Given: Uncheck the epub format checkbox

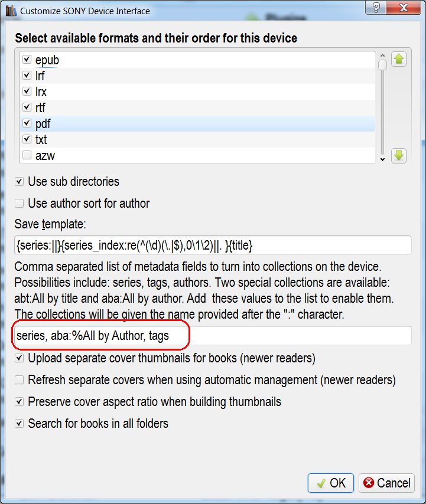Looking at the screenshot, I should click(x=27, y=59).
